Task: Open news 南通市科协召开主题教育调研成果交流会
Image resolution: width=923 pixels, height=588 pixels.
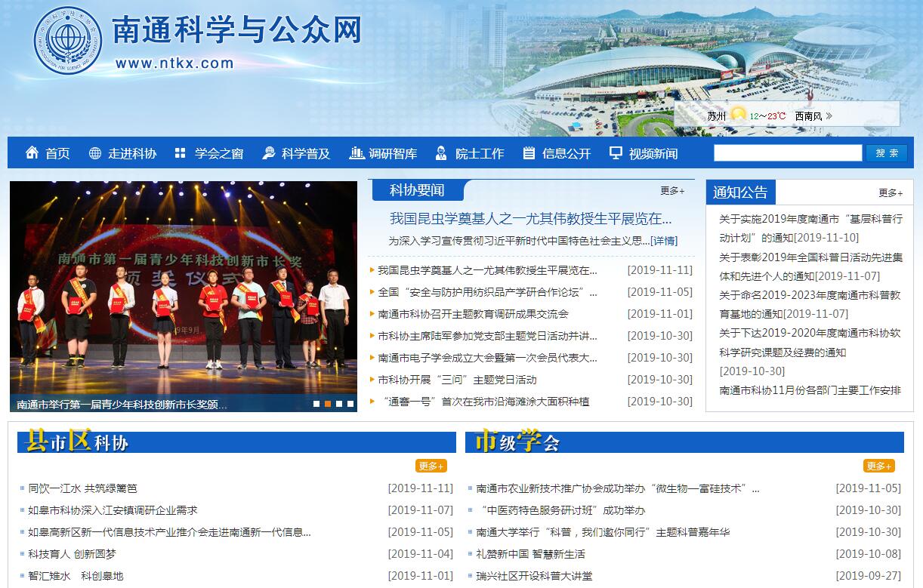Action: tap(473, 314)
